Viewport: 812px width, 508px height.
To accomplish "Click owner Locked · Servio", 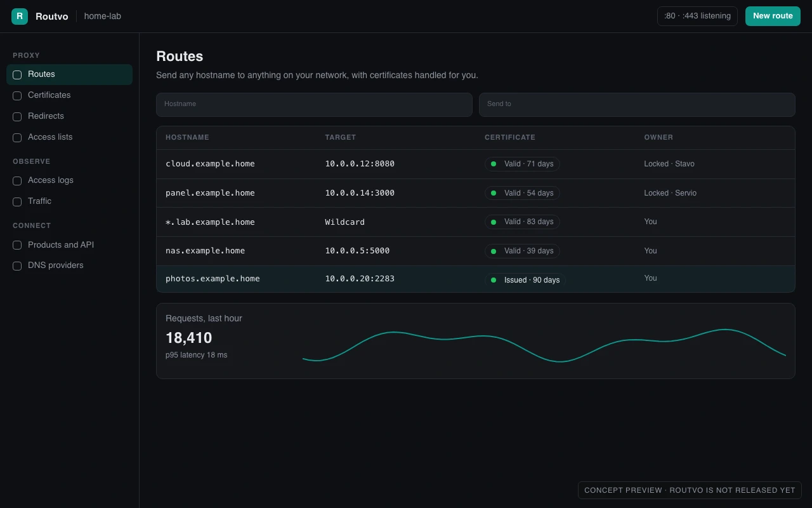I will coord(670,193).
